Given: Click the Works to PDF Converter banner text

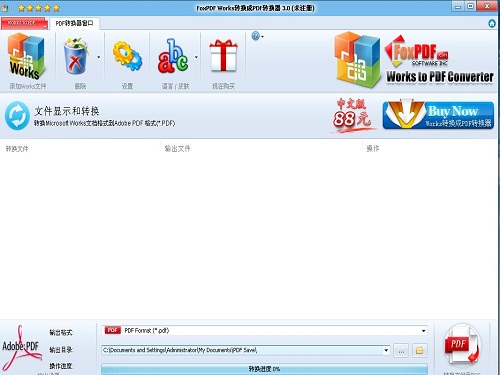Looking at the screenshot, I should click(x=440, y=77).
